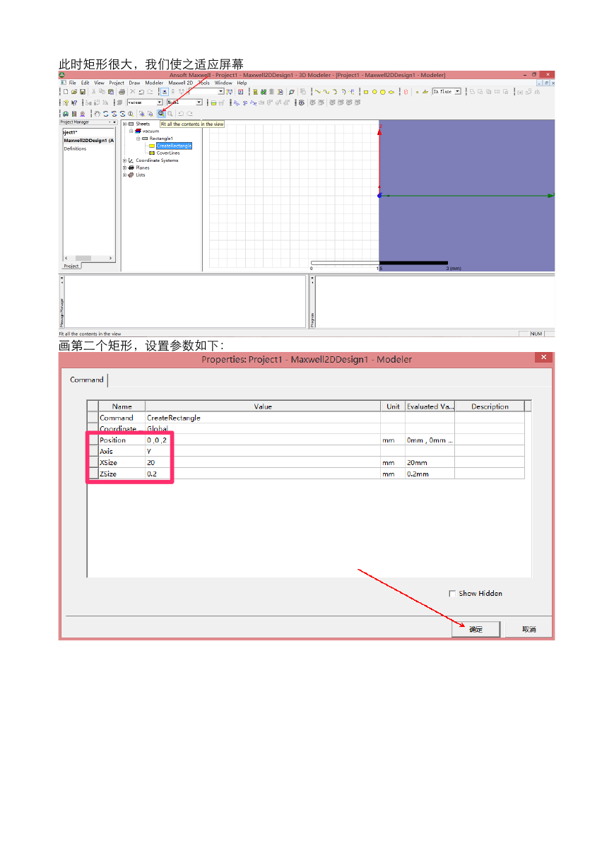Screen dimensions: 614x868
Task: Switch to the Project tab in Project Manager
Action: 71,266
